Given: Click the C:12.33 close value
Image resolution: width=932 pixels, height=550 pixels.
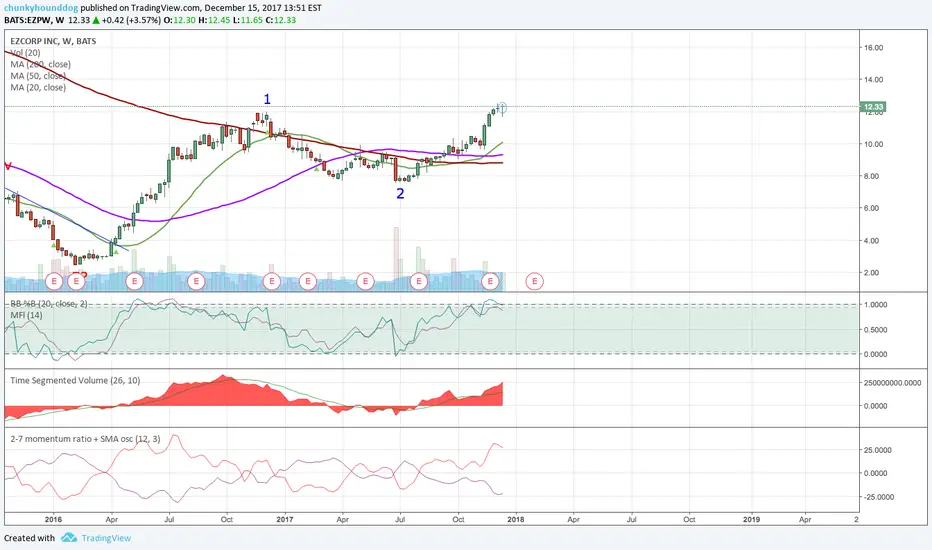Looking at the screenshot, I should pos(281,20).
